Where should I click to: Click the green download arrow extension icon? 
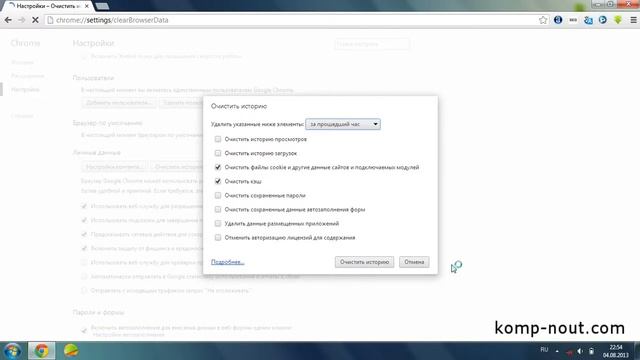point(618,20)
